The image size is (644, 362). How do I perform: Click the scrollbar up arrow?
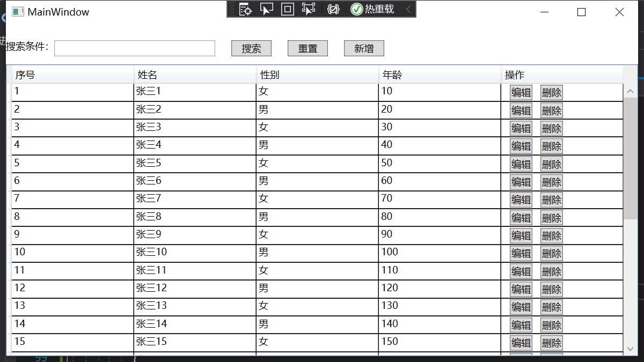[x=631, y=91]
